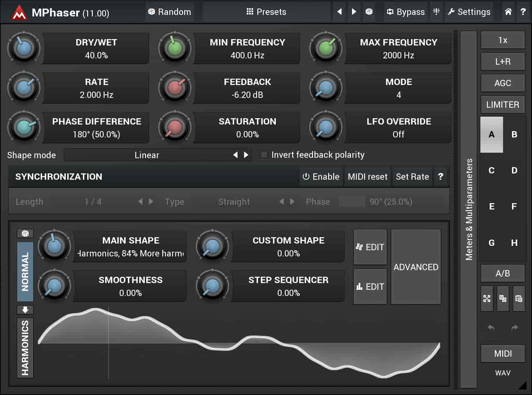The image size is (532, 395).
Task: Click the MIDI reset button
Action: coord(367,177)
